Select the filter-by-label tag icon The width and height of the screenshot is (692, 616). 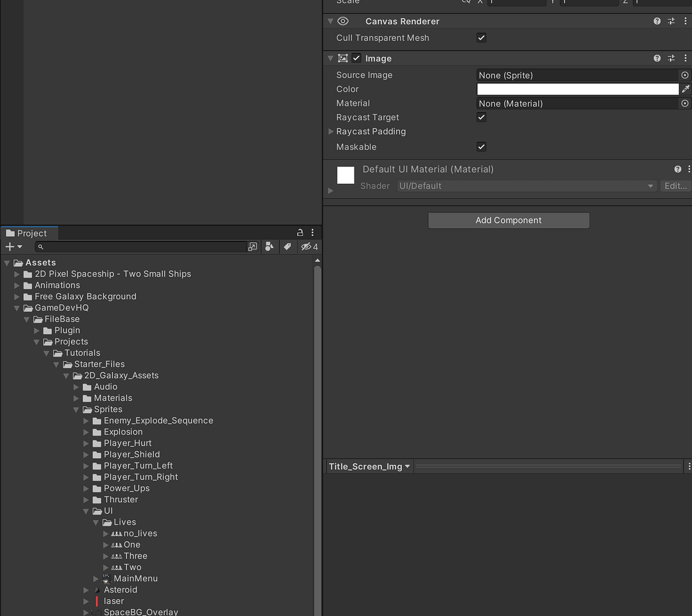tap(288, 247)
